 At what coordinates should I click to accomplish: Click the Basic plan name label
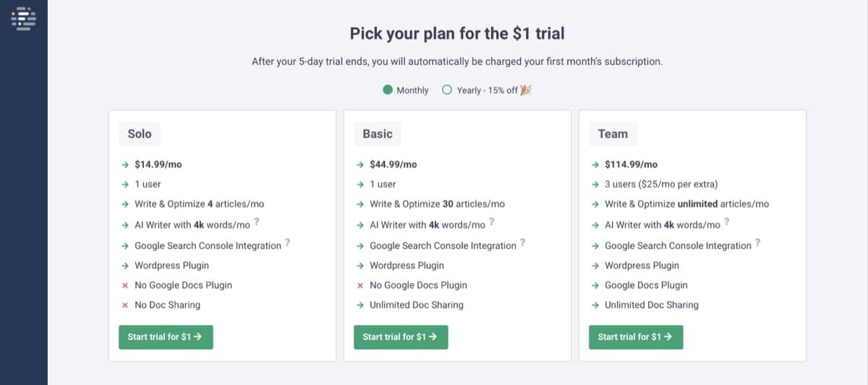(x=378, y=134)
